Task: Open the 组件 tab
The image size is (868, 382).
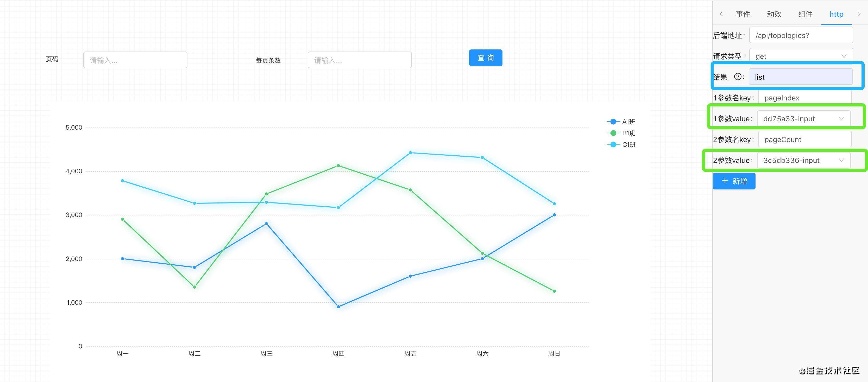Action: 805,14
